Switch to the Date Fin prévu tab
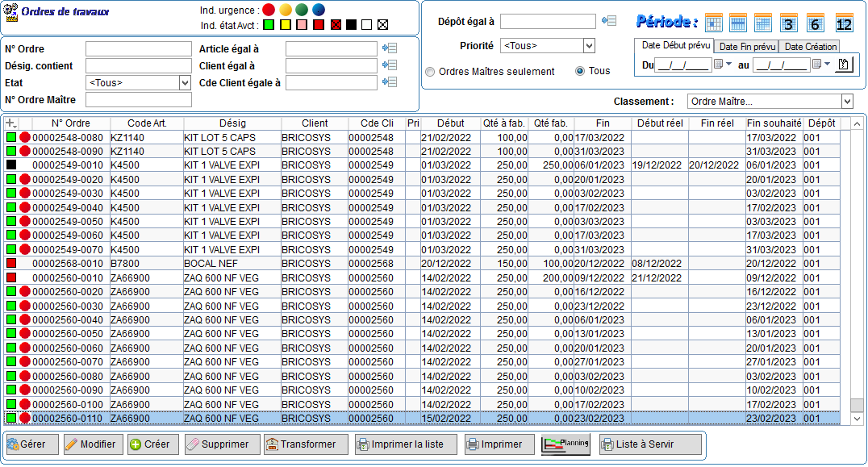Image resolution: width=868 pixels, height=467 pixels. click(x=747, y=47)
